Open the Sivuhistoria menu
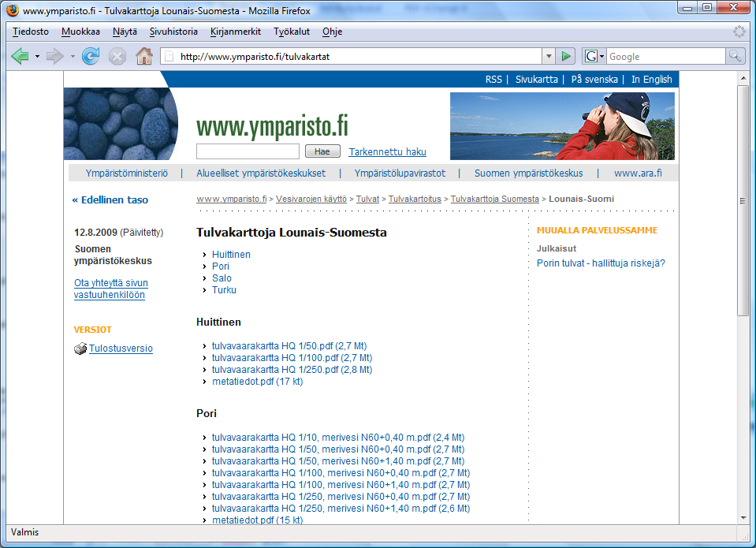 173,32
